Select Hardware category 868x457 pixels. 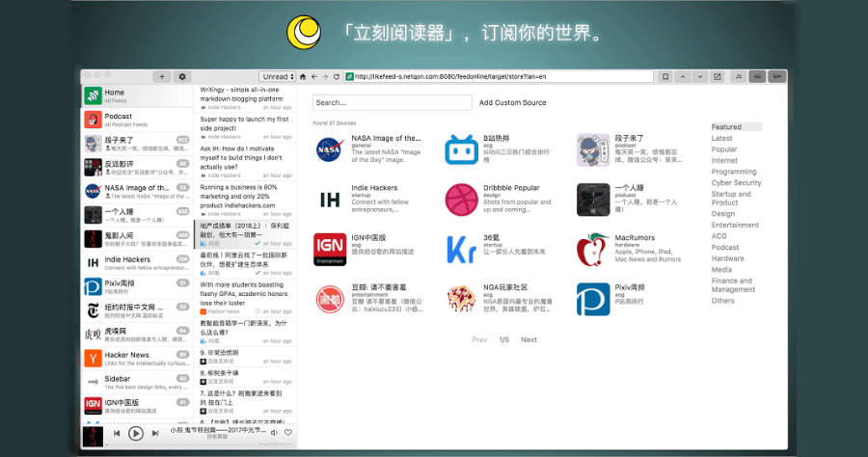point(728,258)
